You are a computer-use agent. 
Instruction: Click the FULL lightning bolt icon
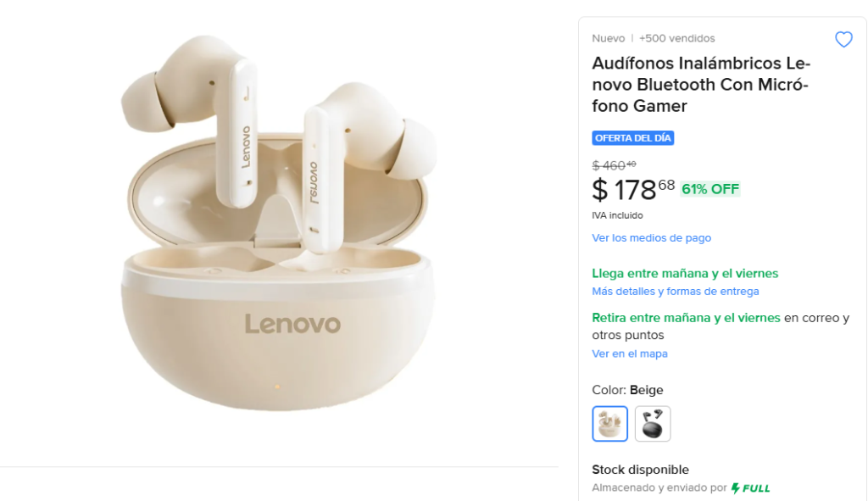735,488
